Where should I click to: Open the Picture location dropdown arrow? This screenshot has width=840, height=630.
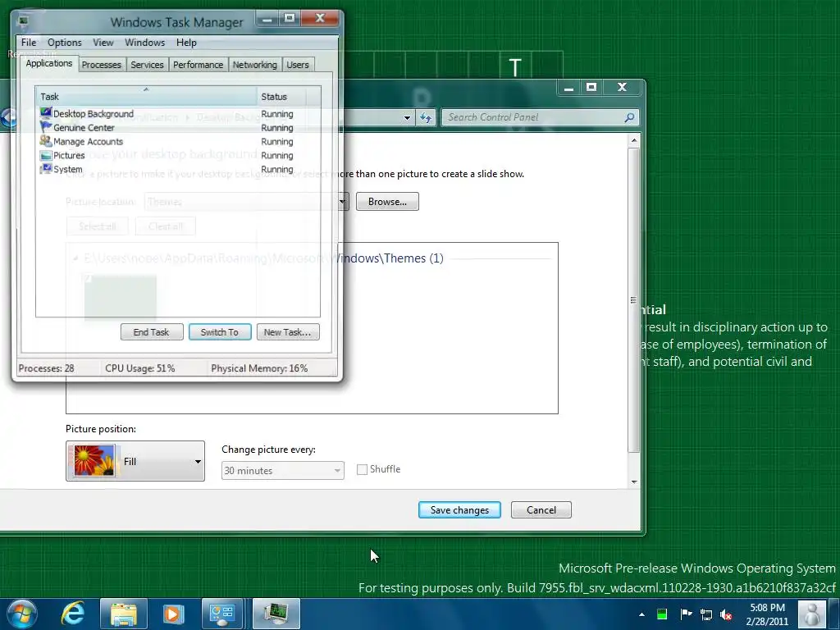pyautogui.click(x=342, y=202)
